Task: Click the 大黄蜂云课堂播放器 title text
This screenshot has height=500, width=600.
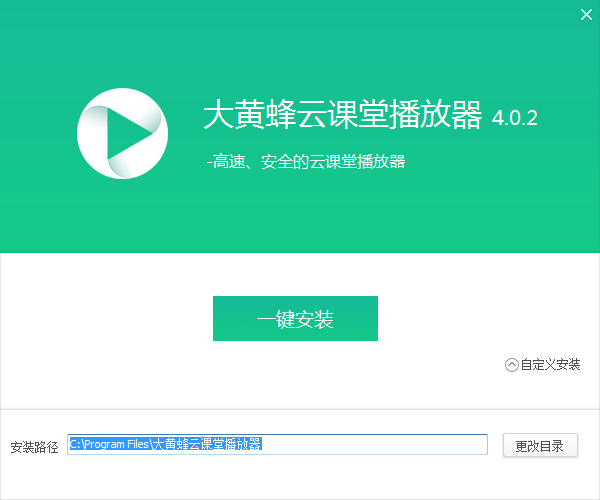Action: pos(342,114)
